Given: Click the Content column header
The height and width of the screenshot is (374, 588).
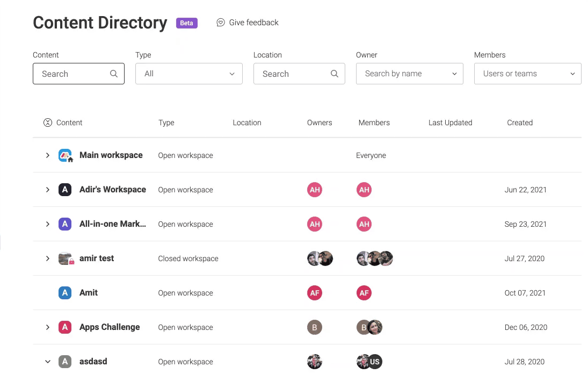Looking at the screenshot, I should coord(69,123).
